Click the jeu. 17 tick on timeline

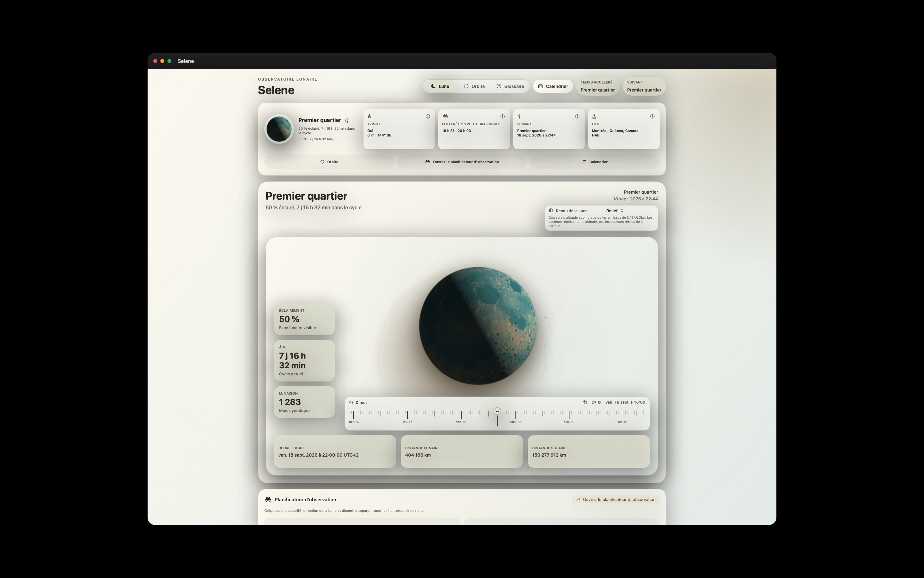pos(407,414)
